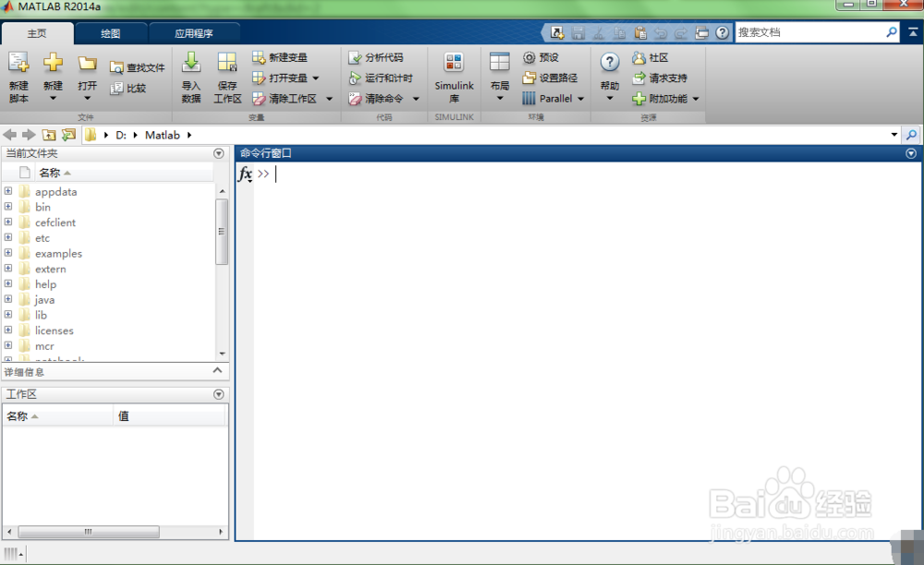
Task: Switch to the 应用程序 tab
Action: click(x=194, y=33)
